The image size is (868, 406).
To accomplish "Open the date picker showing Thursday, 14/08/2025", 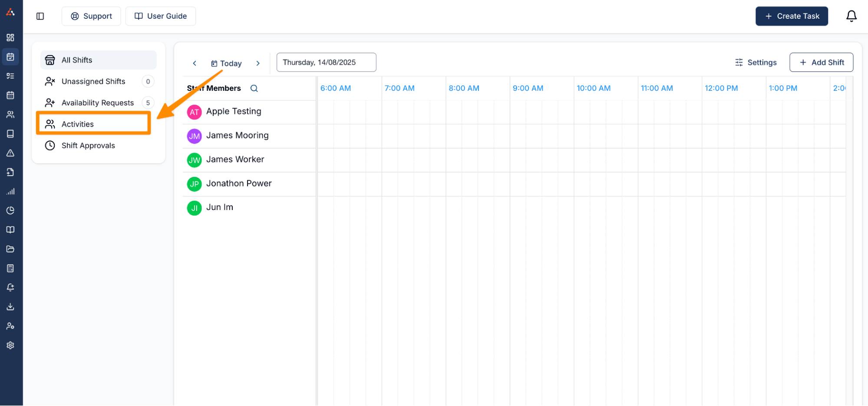I will tap(326, 63).
